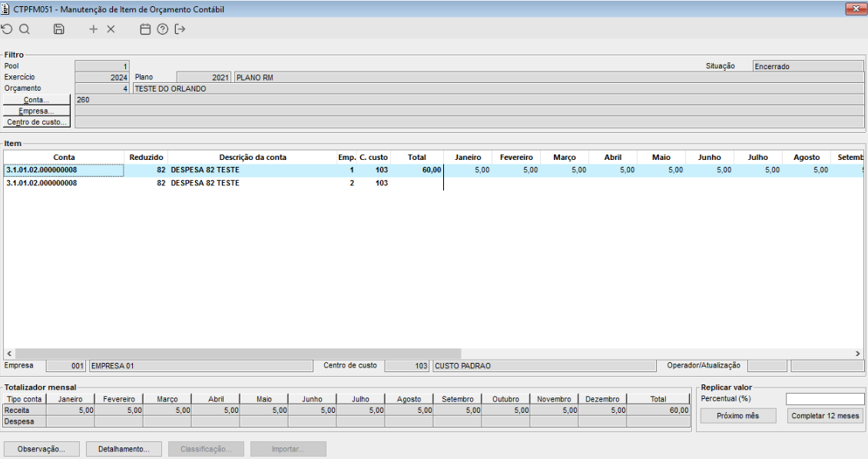Click the Classificação... button
The image size is (868, 459).
coord(206,449)
